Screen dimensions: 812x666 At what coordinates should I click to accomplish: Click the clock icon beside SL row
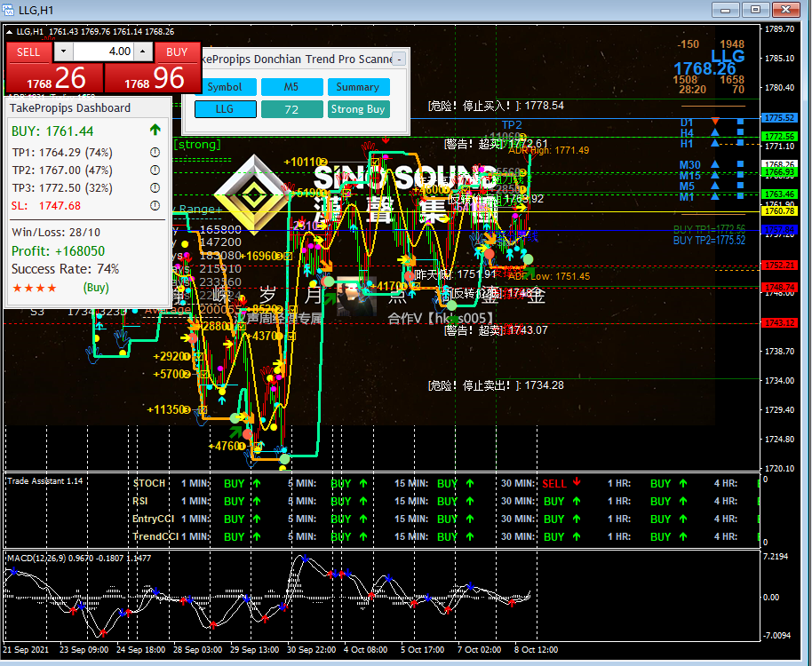(x=155, y=205)
